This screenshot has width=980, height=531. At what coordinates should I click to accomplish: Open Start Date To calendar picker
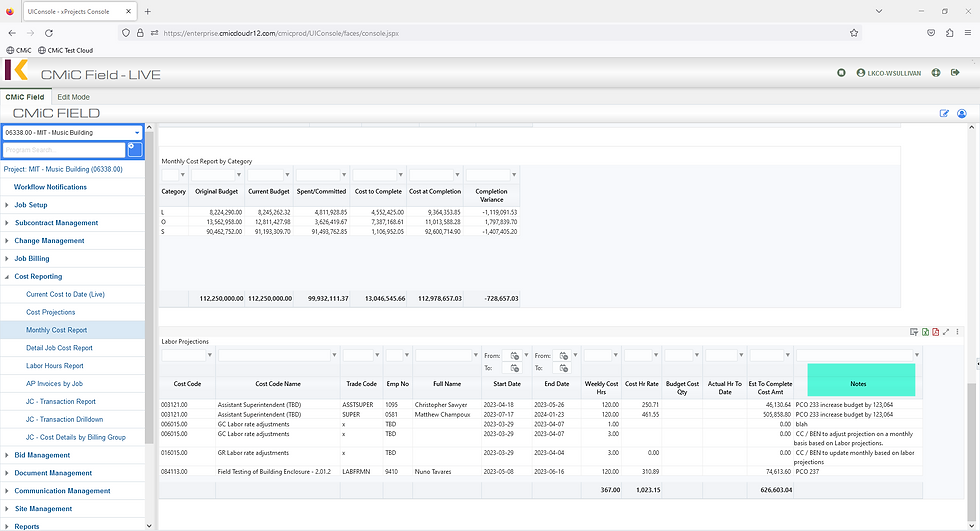(x=514, y=368)
